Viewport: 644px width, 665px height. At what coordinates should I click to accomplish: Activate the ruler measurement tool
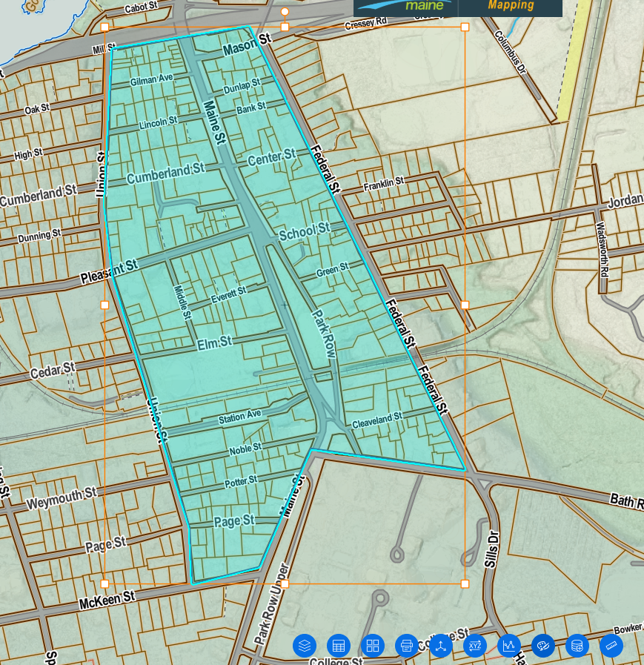click(611, 646)
